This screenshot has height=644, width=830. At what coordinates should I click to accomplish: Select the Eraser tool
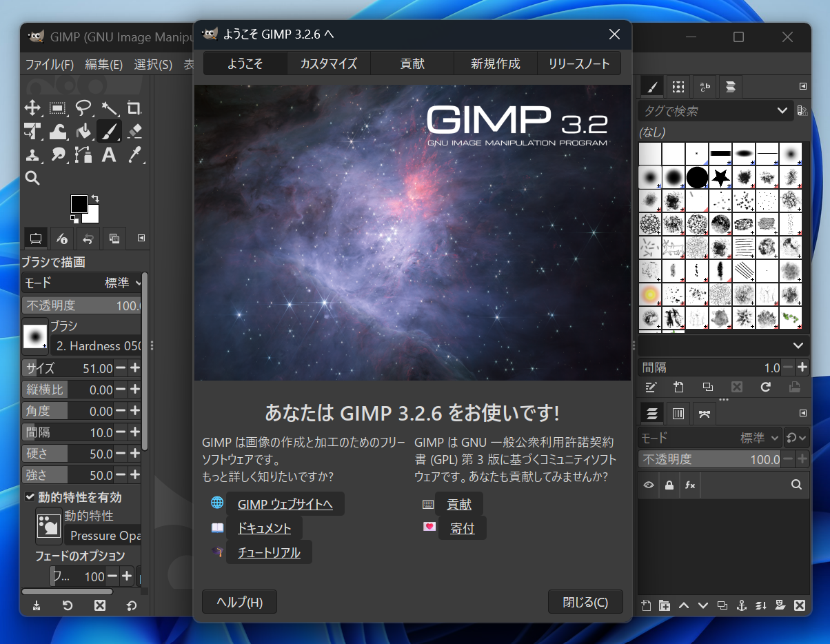[134, 130]
